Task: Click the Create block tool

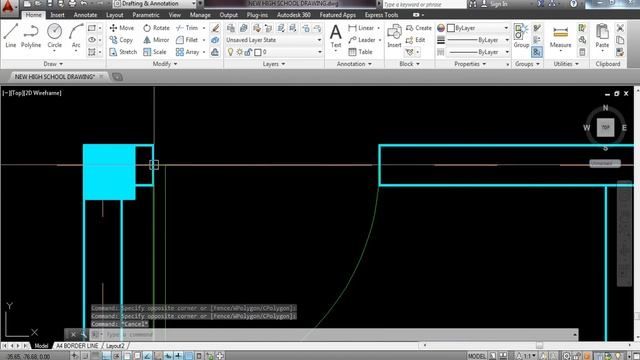Action: tap(419, 28)
